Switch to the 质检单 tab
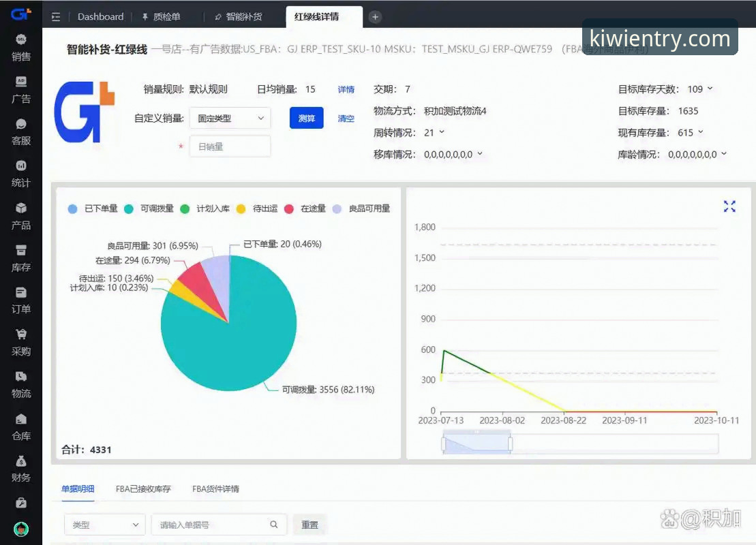 (x=166, y=17)
